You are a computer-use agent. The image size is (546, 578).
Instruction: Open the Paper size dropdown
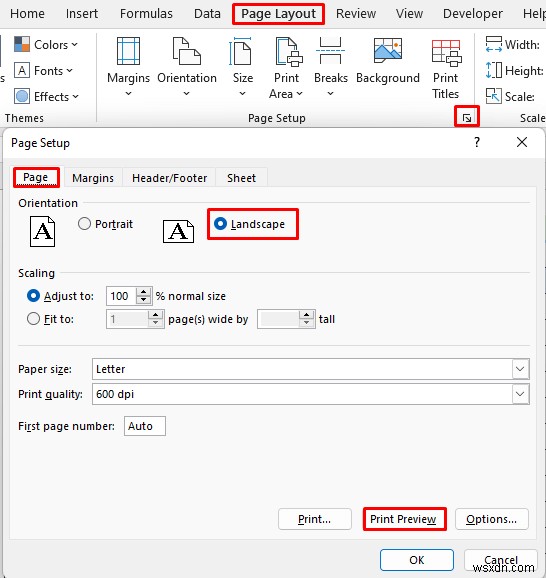520,369
